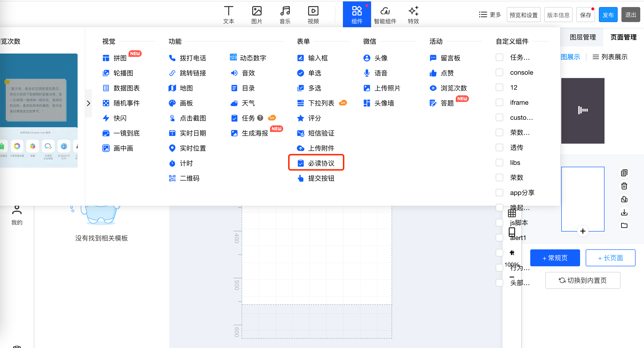Select the 文本 text tool
The height and width of the screenshot is (348, 644).
228,15
